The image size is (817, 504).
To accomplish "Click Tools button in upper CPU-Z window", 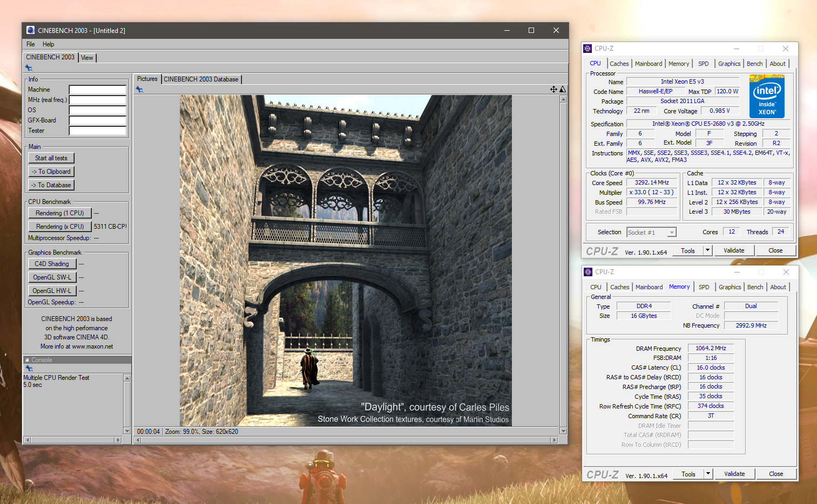I will (688, 250).
